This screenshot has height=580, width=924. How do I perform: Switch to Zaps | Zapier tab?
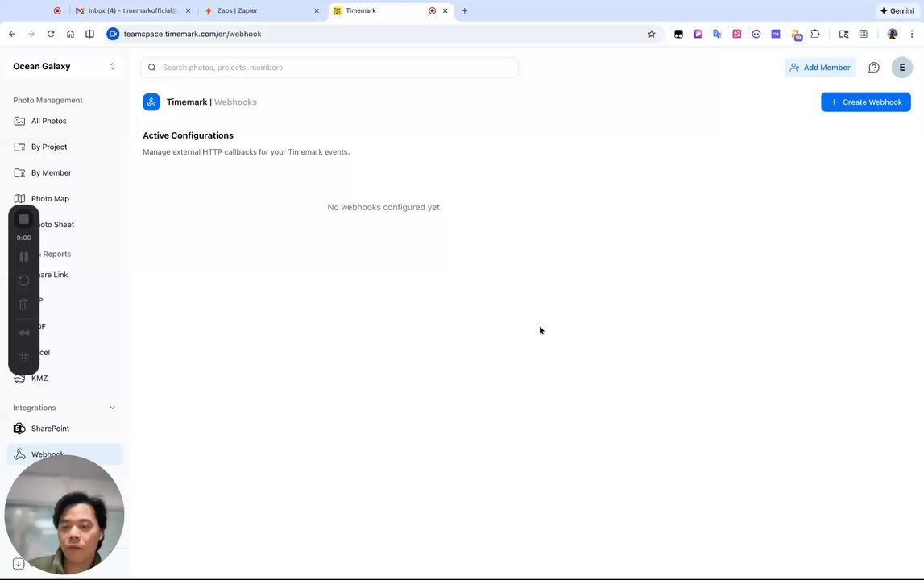point(261,10)
